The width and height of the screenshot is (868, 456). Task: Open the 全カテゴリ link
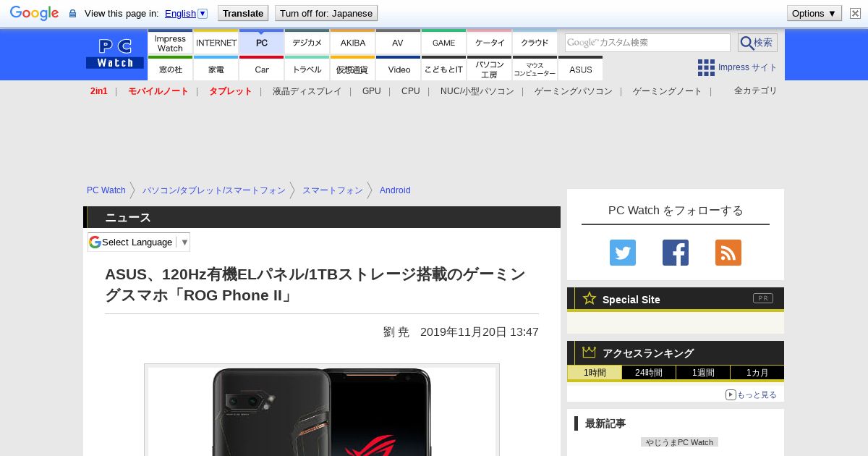[x=756, y=90]
